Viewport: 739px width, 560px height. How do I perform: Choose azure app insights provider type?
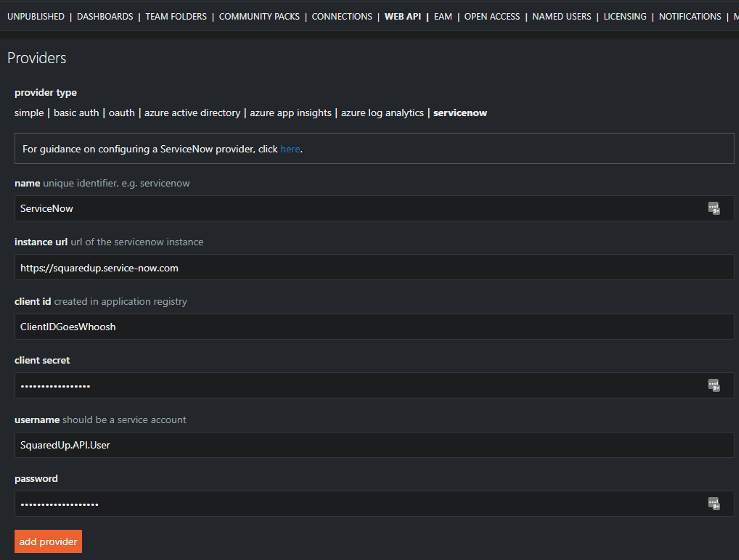pyautogui.click(x=291, y=113)
